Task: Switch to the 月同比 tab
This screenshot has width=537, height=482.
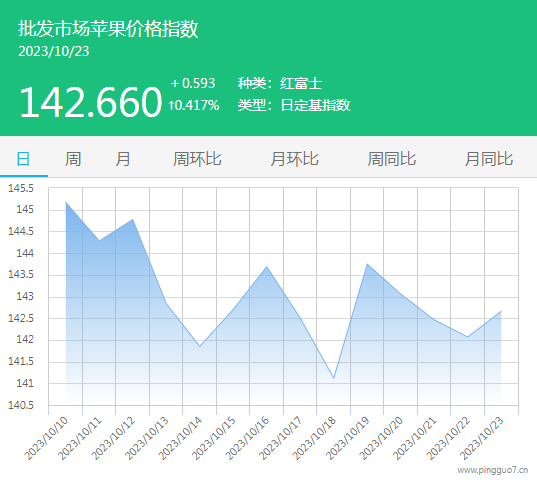Action: (489, 159)
